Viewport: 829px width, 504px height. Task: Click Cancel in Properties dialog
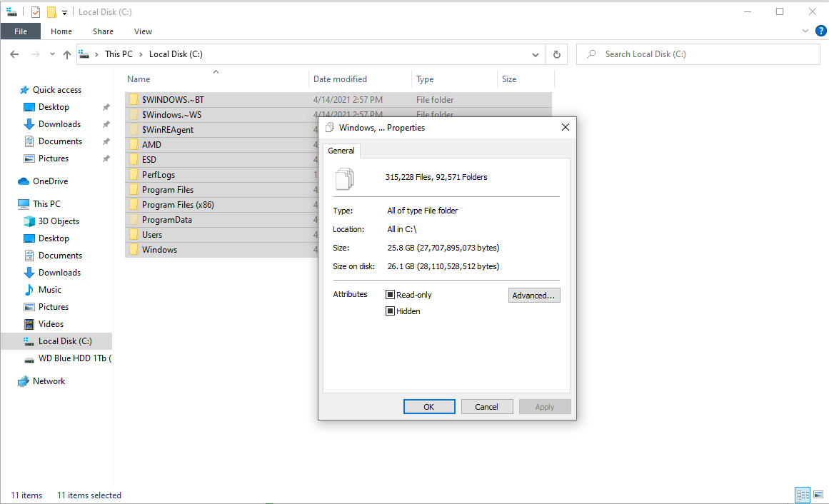click(486, 407)
